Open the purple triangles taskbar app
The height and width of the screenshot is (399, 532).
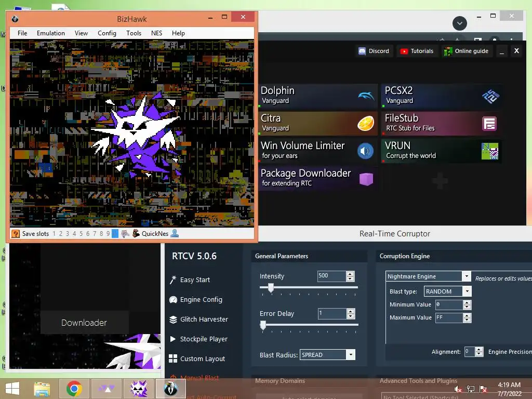[x=107, y=389]
